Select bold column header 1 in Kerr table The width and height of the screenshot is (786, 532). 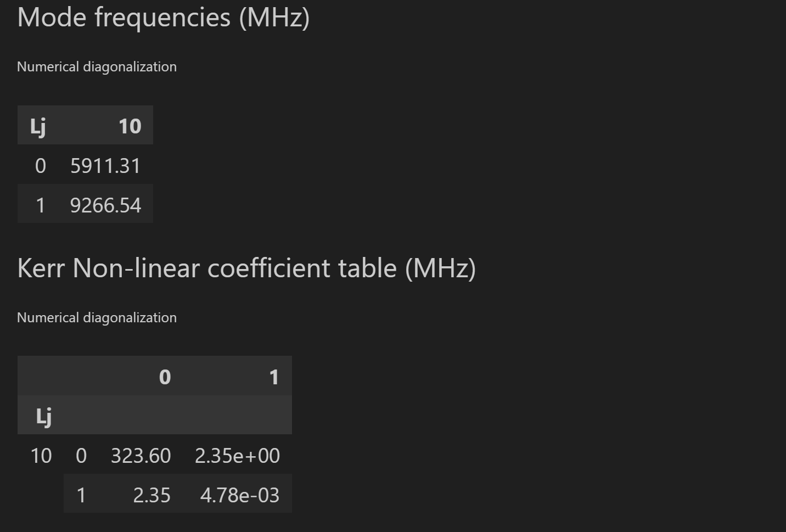pos(274,377)
